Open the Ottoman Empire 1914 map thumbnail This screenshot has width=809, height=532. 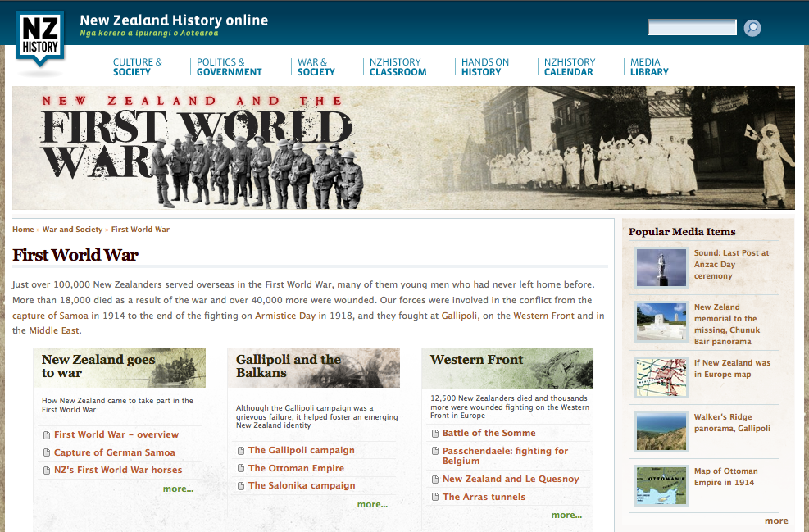[661, 485]
